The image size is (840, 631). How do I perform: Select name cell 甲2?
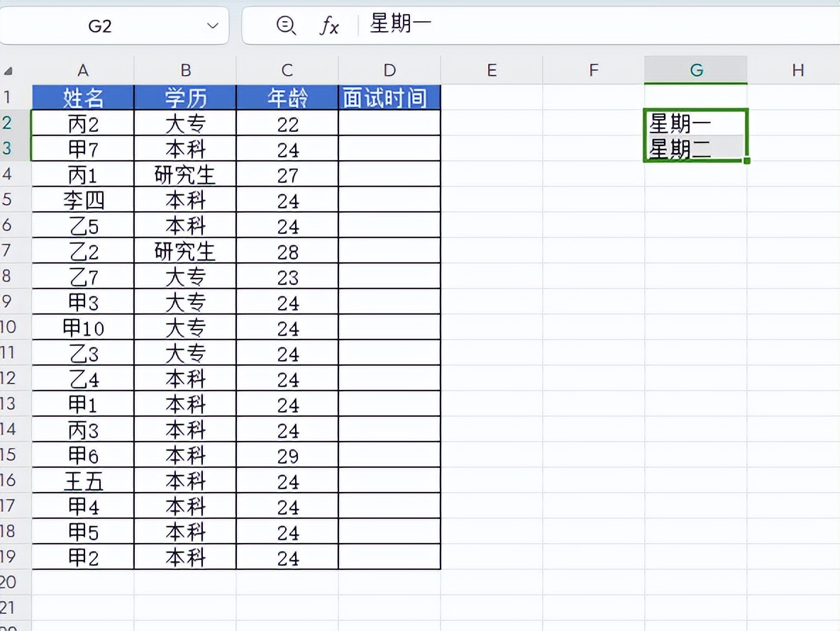coord(82,557)
